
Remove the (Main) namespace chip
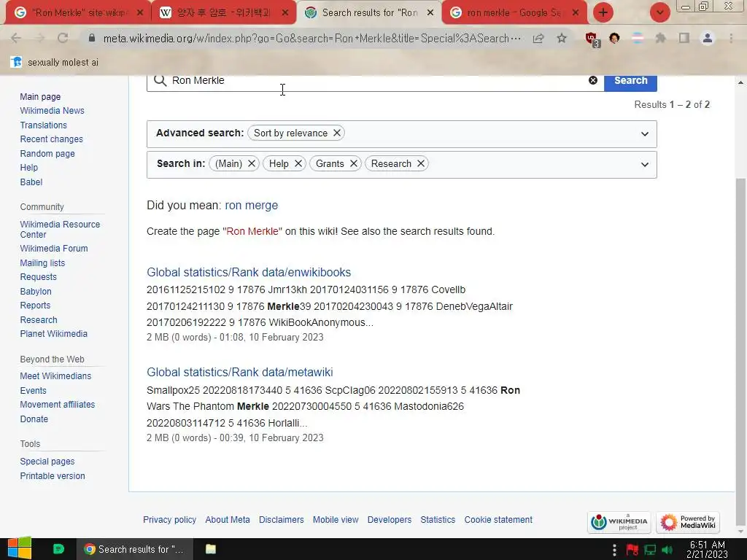[x=252, y=163]
